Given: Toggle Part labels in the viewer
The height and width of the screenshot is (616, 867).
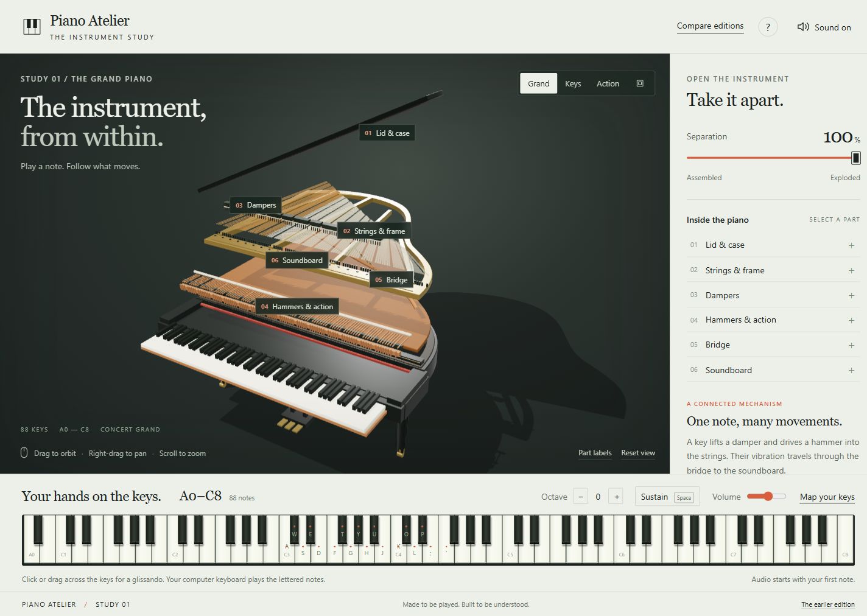Looking at the screenshot, I should pyautogui.click(x=595, y=453).
